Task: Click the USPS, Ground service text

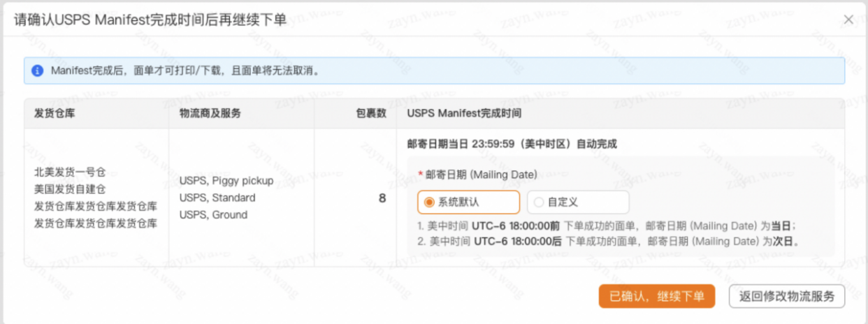Action: tap(213, 215)
